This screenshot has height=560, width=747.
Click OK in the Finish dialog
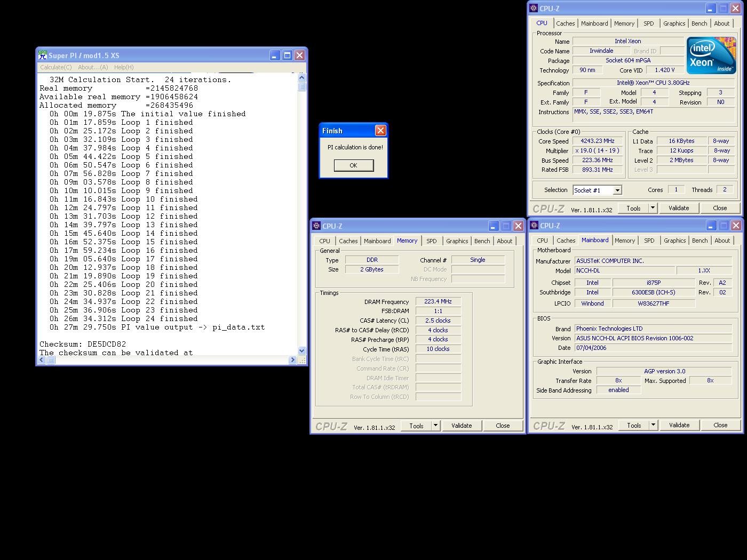pyautogui.click(x=353, y=165)
